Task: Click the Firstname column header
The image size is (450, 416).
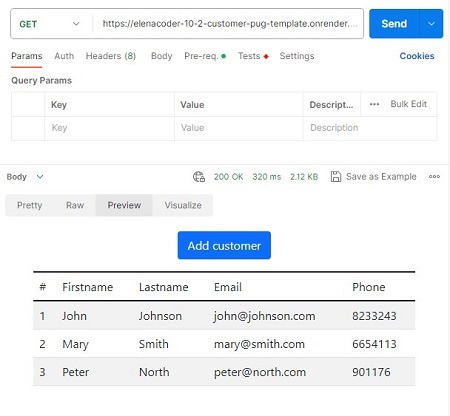Action: (x=88, y=287)
